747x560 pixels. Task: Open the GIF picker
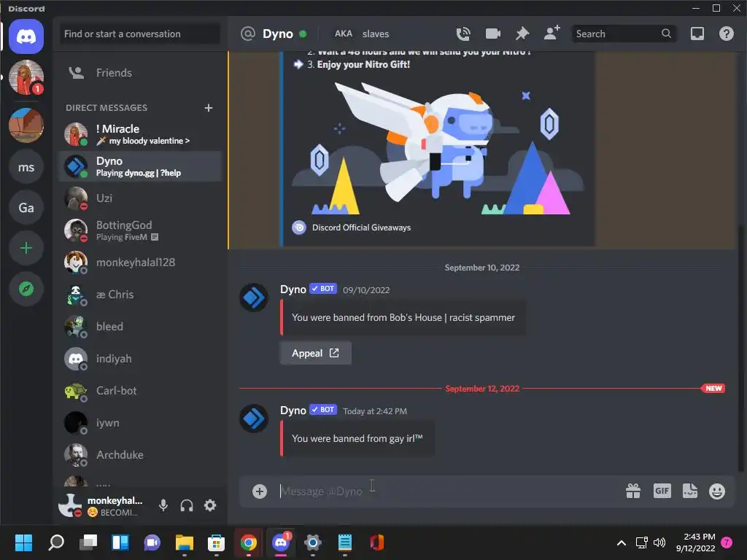click(662, 491)
